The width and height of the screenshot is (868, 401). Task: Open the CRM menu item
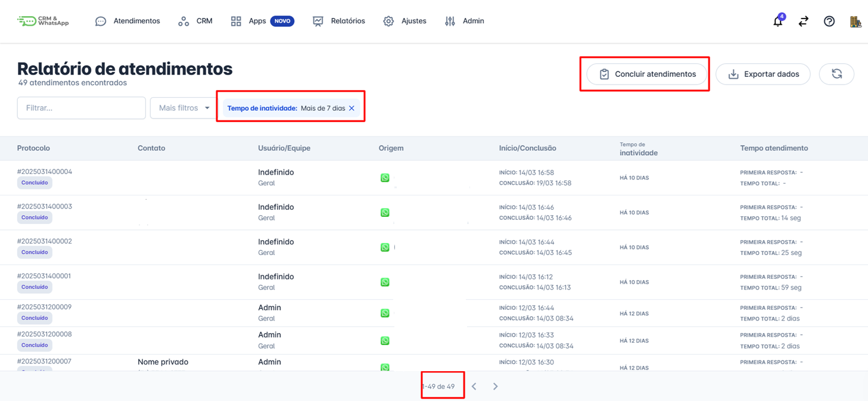tap(195, 21)
